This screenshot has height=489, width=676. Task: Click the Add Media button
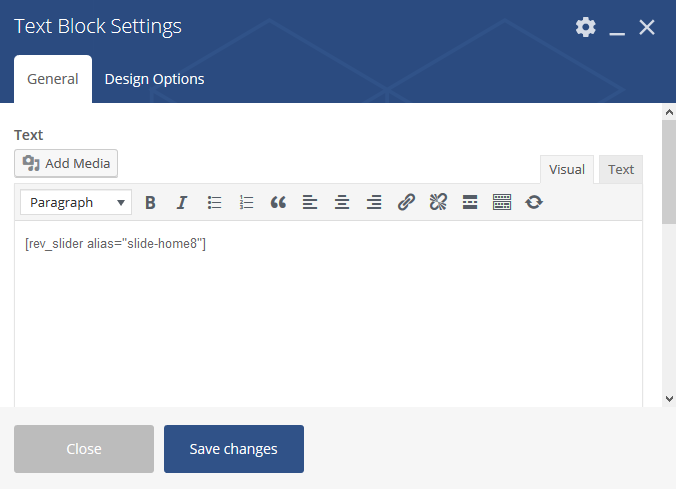coord(66,163)
